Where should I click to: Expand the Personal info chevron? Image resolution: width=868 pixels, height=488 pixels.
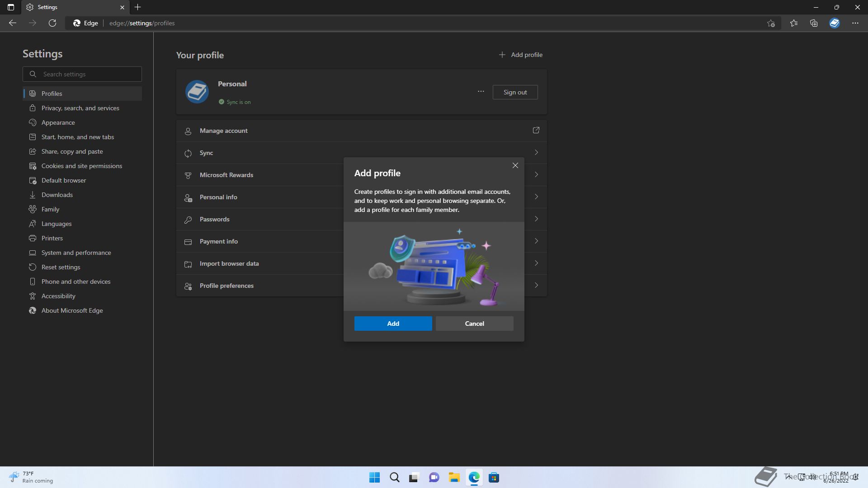pyautogui.click(x=536, y=197)
